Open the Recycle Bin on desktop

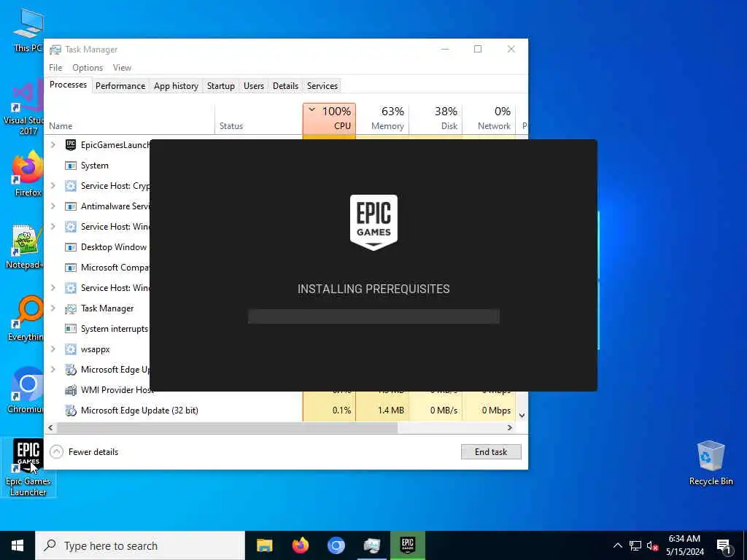click(711, 462)
